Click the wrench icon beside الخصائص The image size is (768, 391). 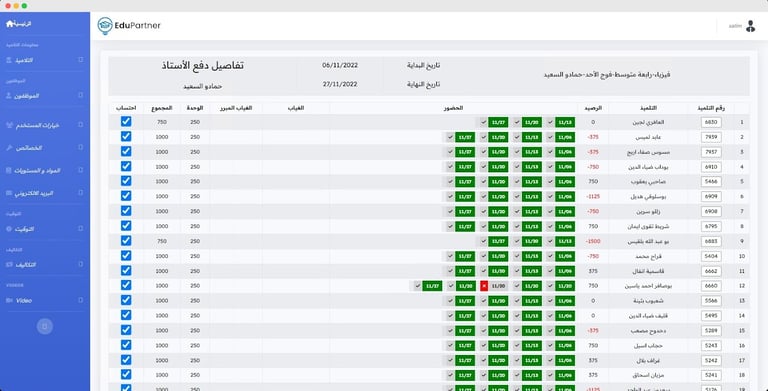click(x=8, y=148)
